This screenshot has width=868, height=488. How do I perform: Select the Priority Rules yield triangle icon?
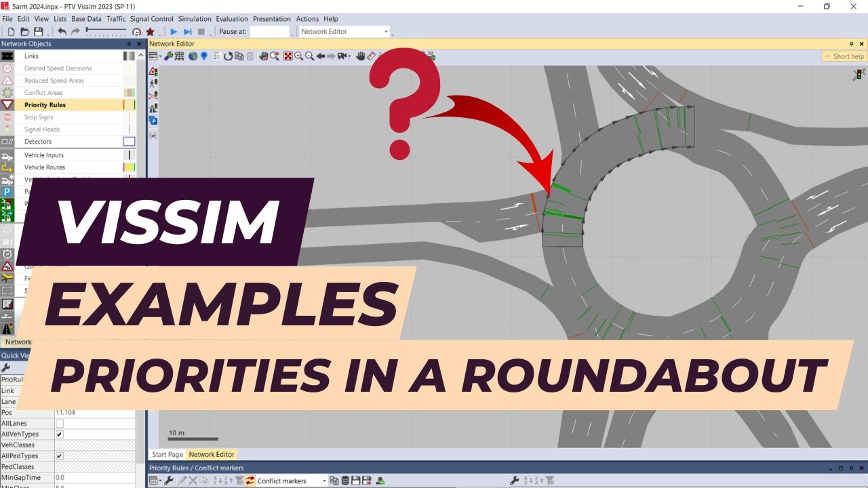(x=7, y=105)
